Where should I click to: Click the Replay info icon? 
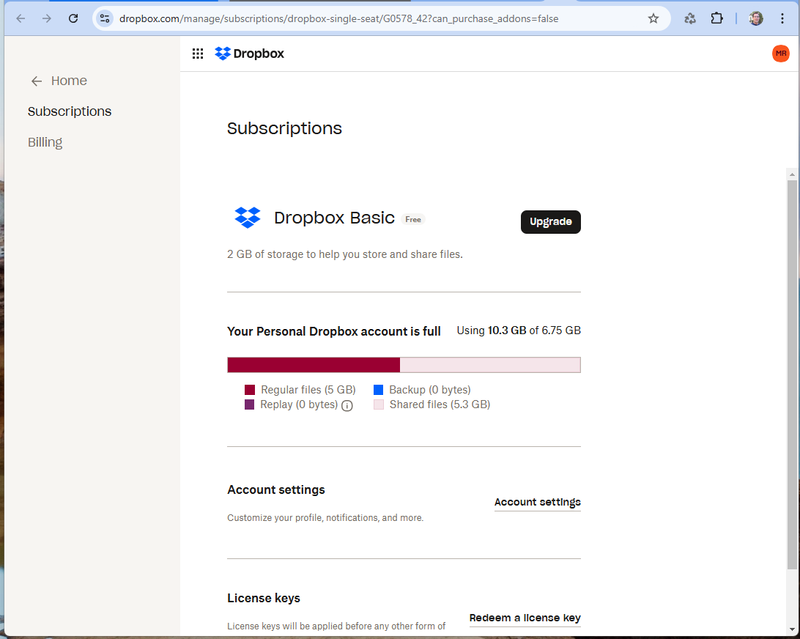[347, 406]
